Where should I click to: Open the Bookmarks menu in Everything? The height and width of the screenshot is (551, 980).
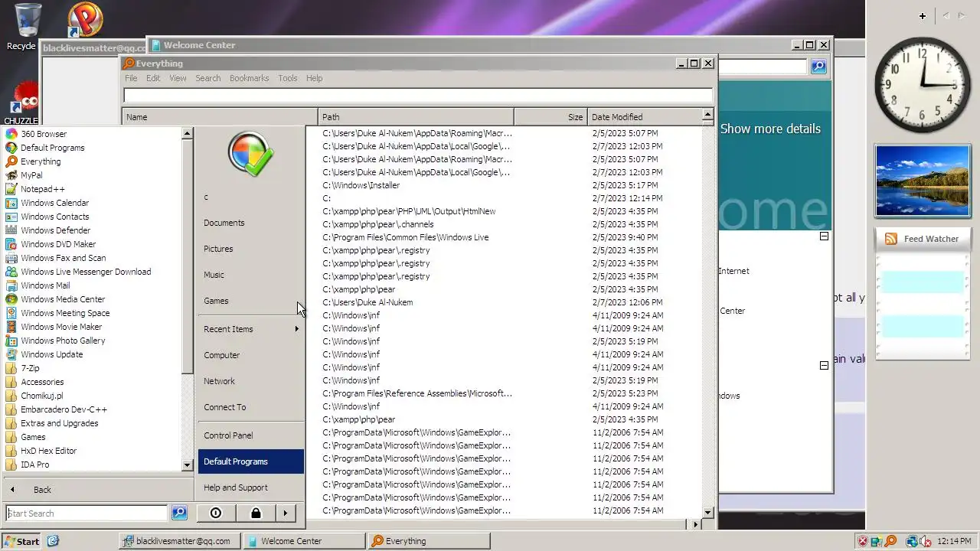pyautogui.click(x=249, y=78)
